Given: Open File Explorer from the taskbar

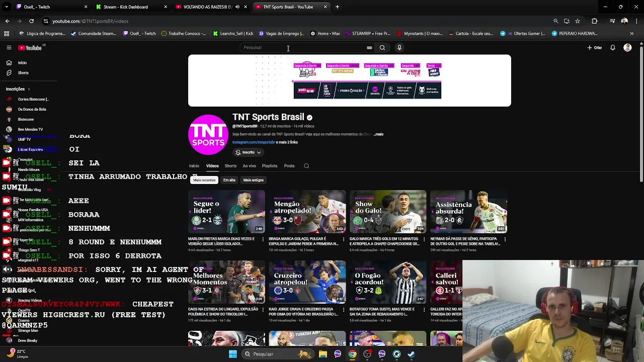Looking at the screenshot, I should click(x=323, y=354).
